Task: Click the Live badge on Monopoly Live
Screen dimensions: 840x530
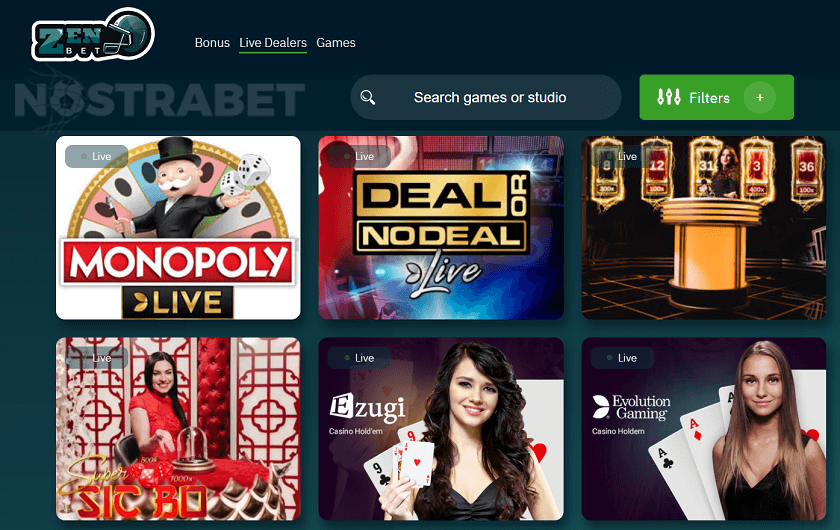Action: (x=96, y=156)
